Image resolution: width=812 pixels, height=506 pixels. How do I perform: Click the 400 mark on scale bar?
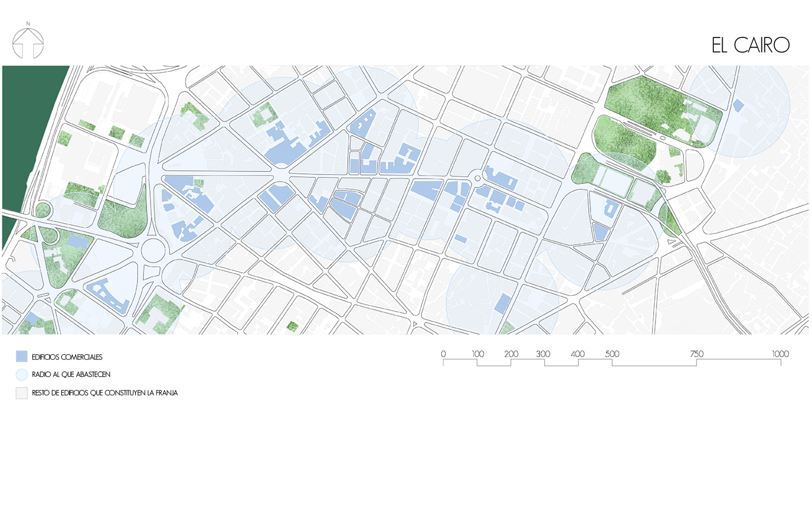[578, 354]
